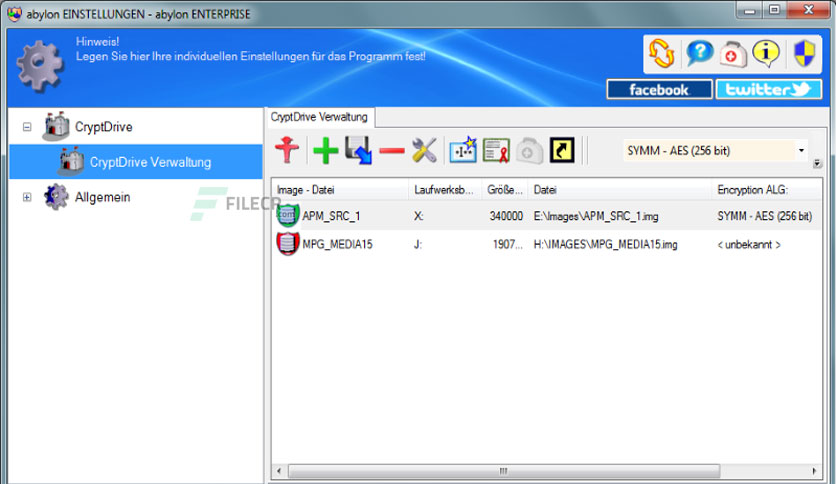Click the scroll left arrow

(x=279, y=471)
